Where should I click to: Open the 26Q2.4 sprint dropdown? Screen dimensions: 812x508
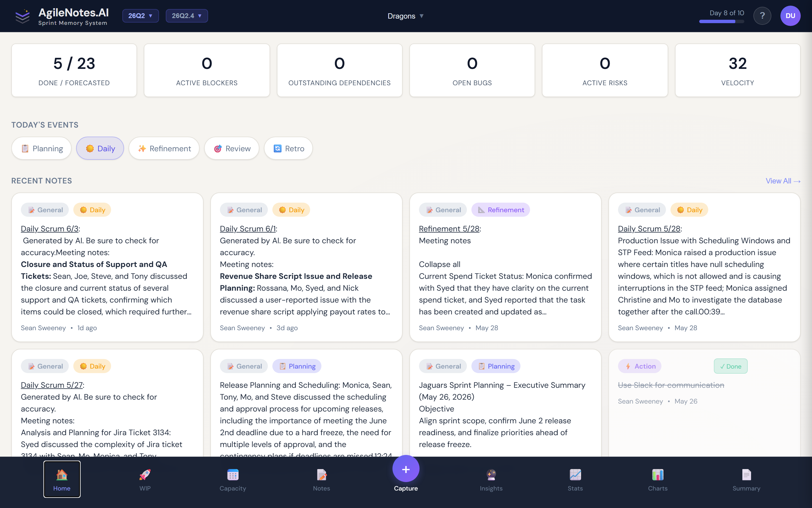(187, 16)
